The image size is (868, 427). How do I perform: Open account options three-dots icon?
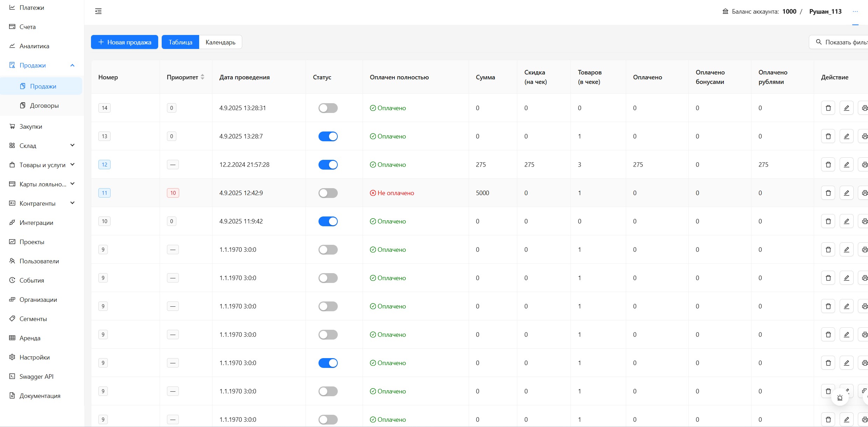click(855, 12)
